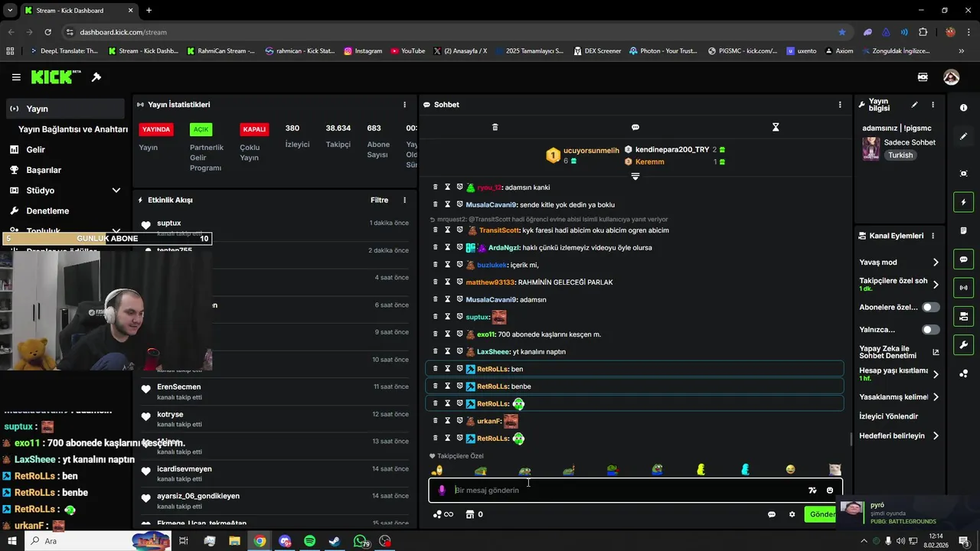Send the chat message with Gönder
980x551 pixels.
[x=822, y=514]
